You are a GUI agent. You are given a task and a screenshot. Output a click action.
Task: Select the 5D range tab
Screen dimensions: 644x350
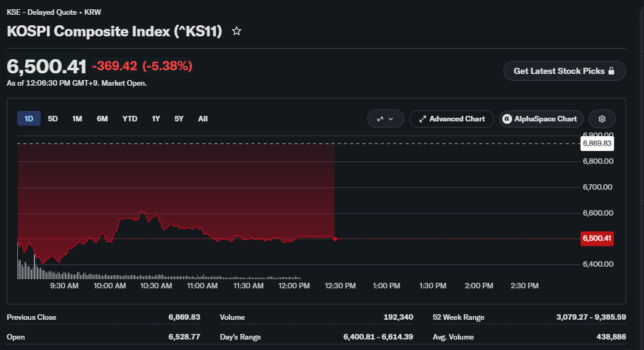(52, 119)
